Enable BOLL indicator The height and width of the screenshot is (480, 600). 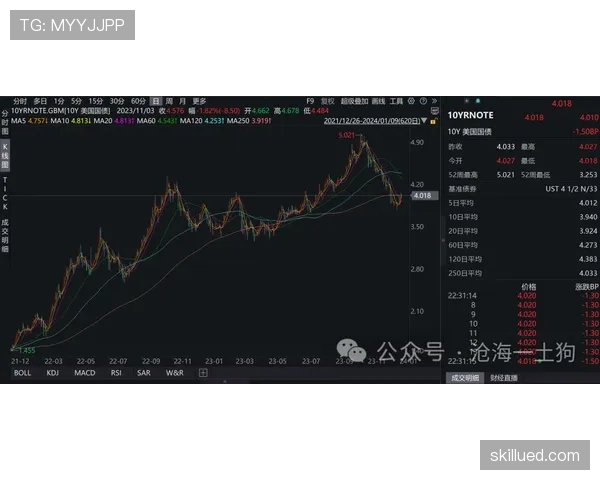coord(22,373)
